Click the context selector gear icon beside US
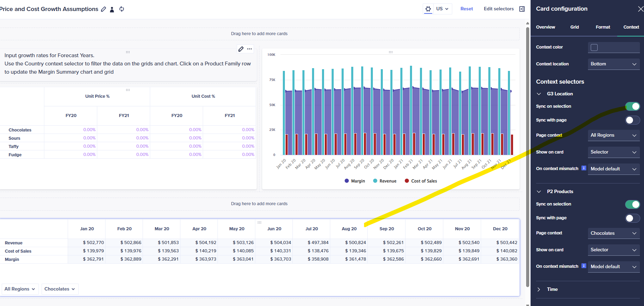Image resolution: width=644 pixels, height=306 pixels. coord(428,9)
